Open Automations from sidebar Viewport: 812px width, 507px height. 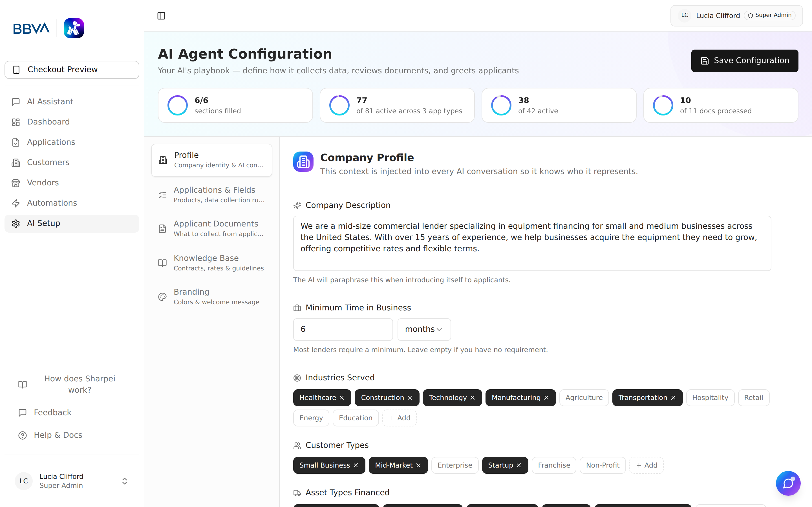point(52,203)
